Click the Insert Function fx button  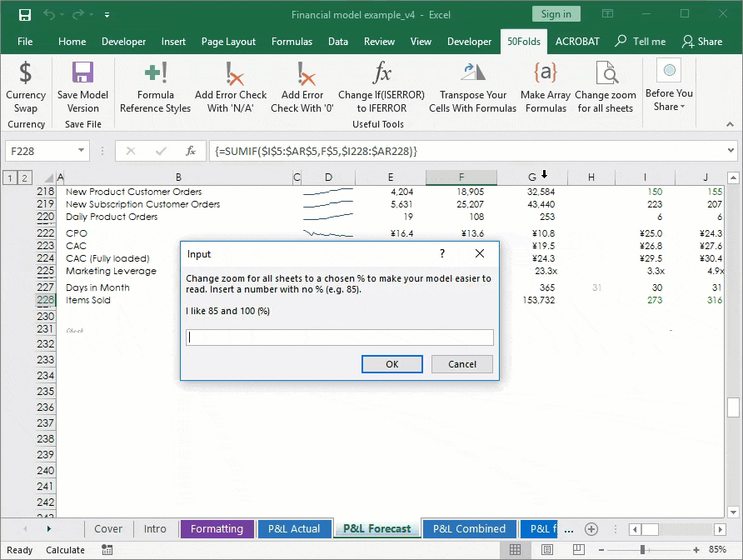point(191,152)
